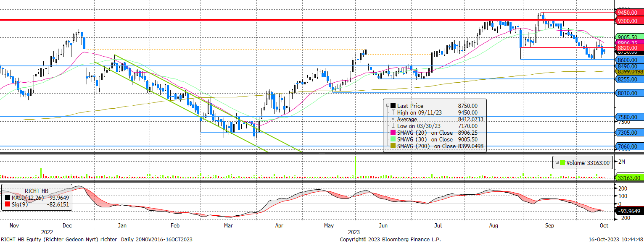This screenshot has width=644, height=243.
Task: Select 'SMAVG (30) on Close' legend entry
Action: [425, 139]
